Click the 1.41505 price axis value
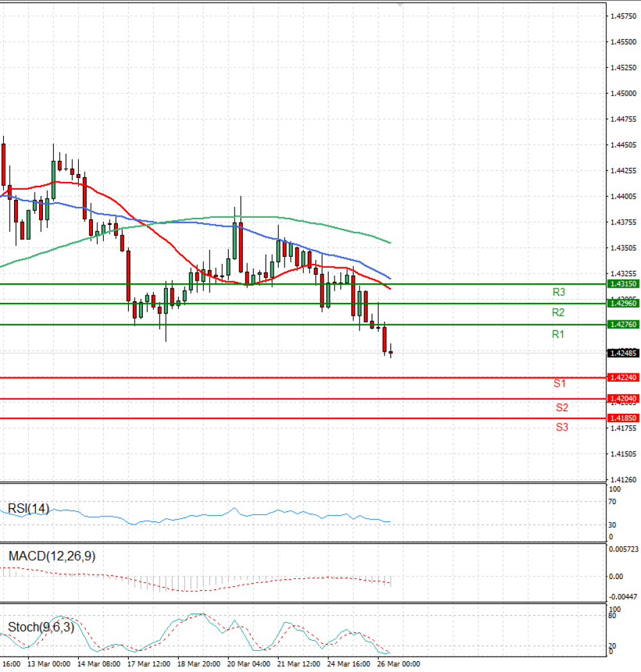Screen dimensions: 641x672 tap(624, 454)
